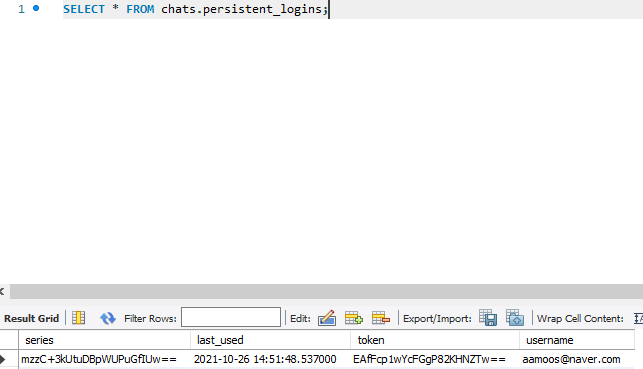643x369 pixels.
Task: Export recordset to external file
Action: tap(488, 318)
